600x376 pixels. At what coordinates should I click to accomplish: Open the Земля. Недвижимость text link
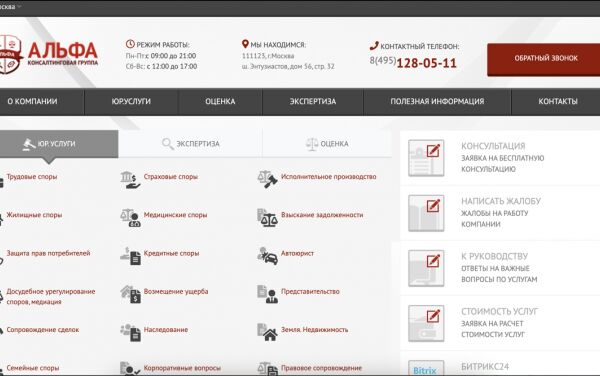click(x=315, y=330)
